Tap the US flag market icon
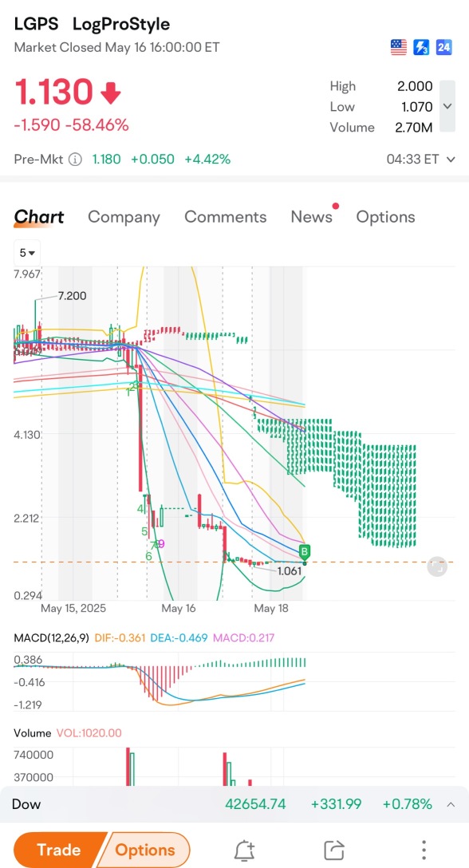469x868 pixels. (x=398, y=48)
